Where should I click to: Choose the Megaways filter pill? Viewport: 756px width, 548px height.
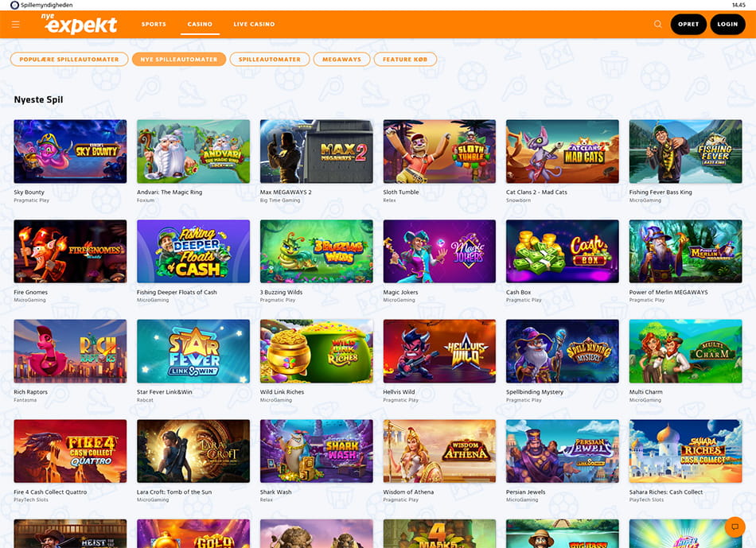pyautogui.click(x=342, y=60)
